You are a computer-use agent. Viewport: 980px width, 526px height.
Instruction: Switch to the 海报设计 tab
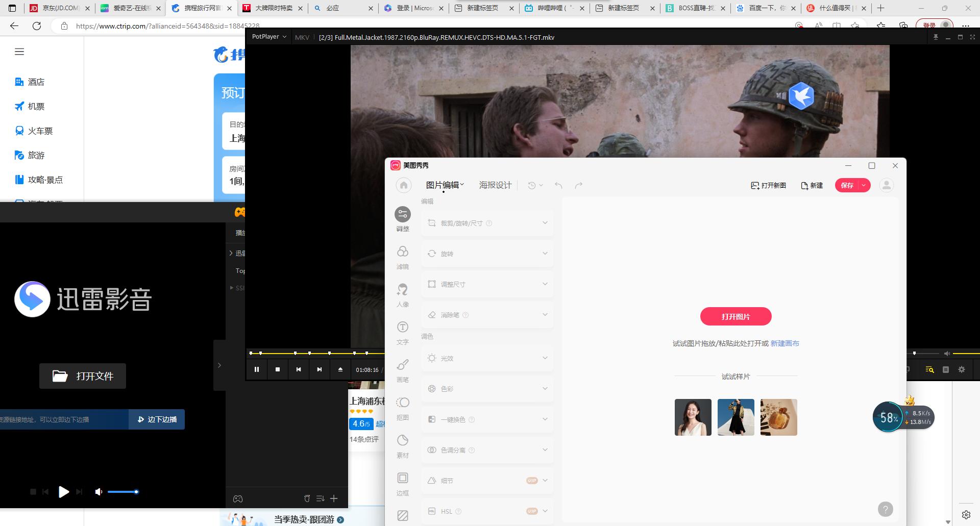click(x=495, y=185)
